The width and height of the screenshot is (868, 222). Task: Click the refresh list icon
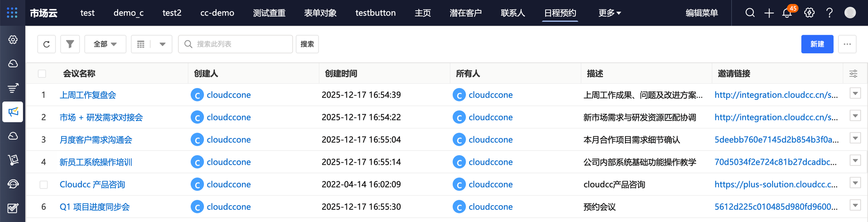click(46, 44)
